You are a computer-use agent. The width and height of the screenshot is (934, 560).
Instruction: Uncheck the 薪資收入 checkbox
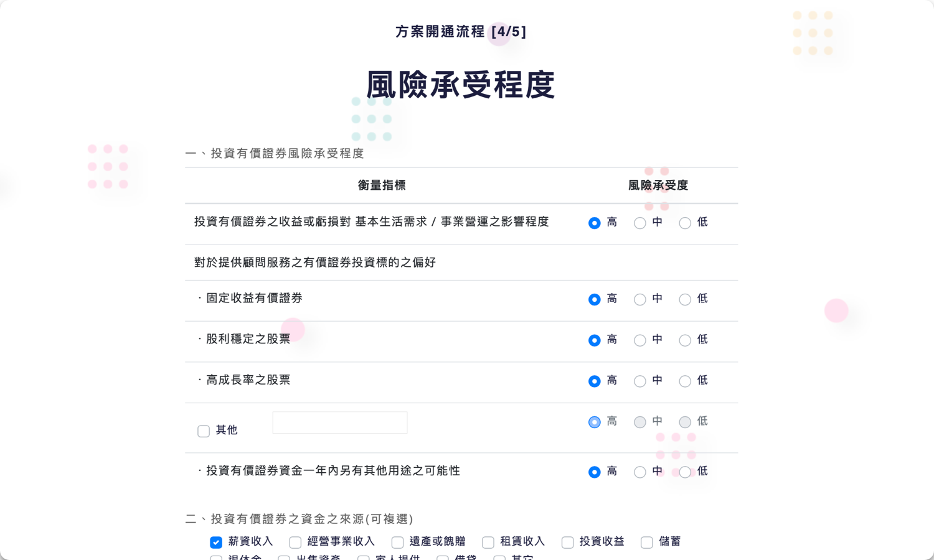216,543
